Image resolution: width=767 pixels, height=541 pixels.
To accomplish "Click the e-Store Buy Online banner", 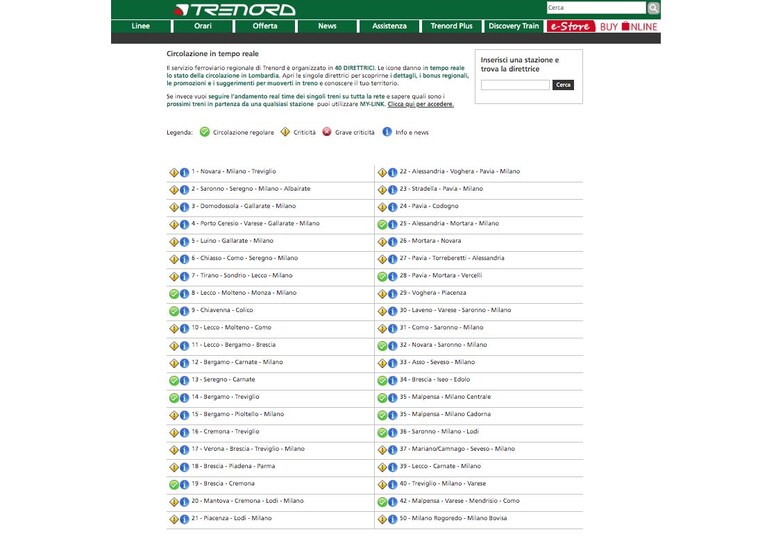I will (x=603, y=26).
